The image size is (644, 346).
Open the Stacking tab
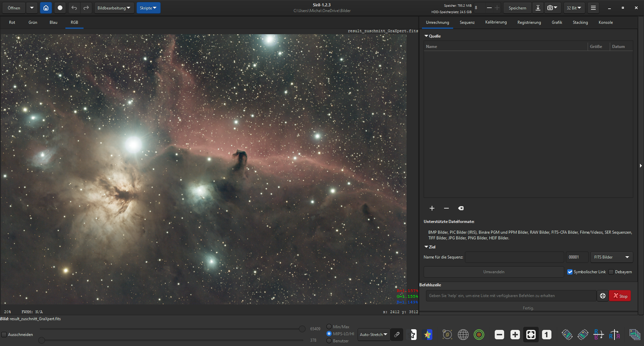580,22
